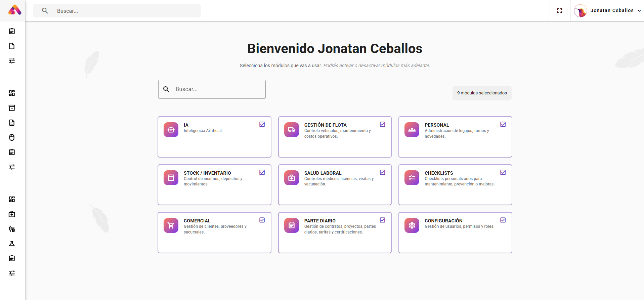The image size is (644, 300).
Task: Click the COMERCIAL card title
Action: (x=197, y=221)
